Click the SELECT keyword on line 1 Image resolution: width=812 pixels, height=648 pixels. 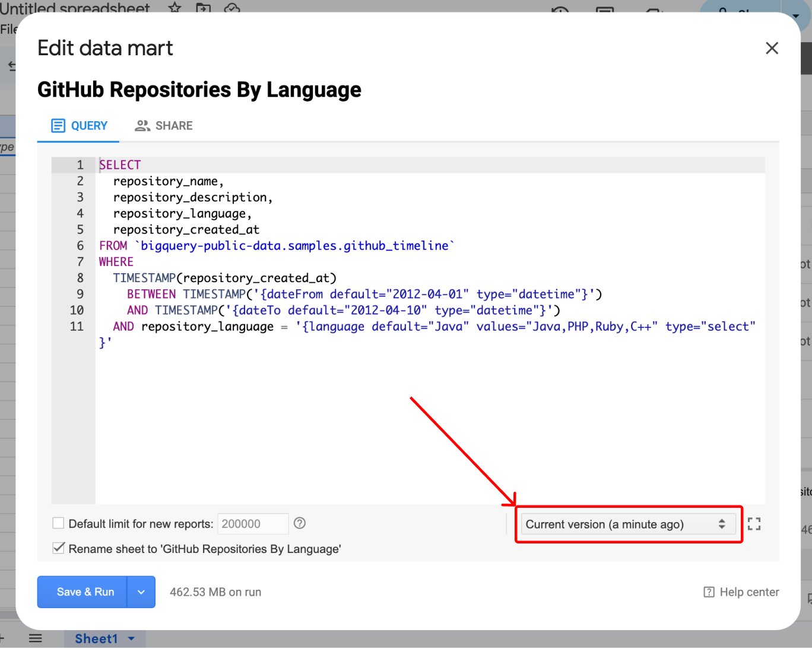120,165
